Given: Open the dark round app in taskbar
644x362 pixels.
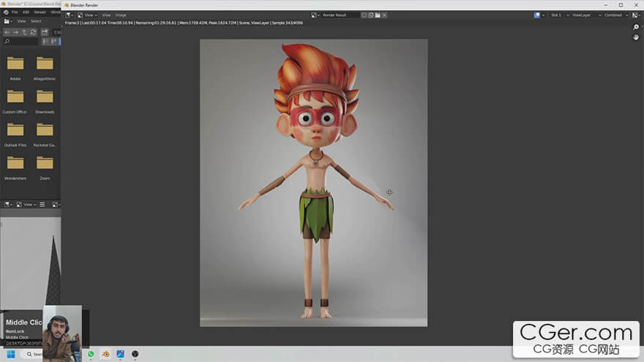Looking at the screenshot, I should pos(135,354).
